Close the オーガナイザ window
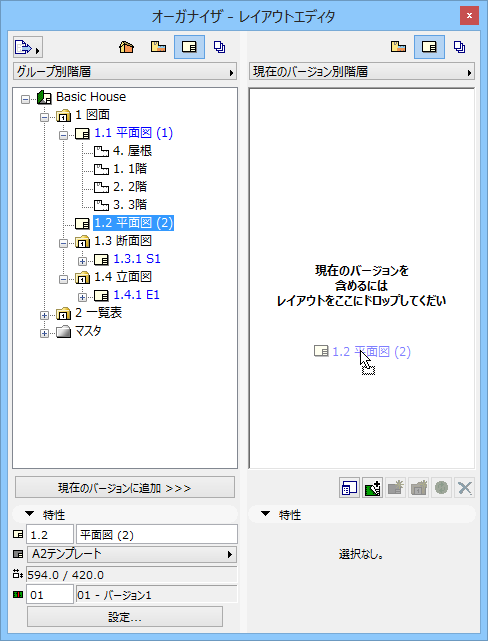 (x=469, y=16)
